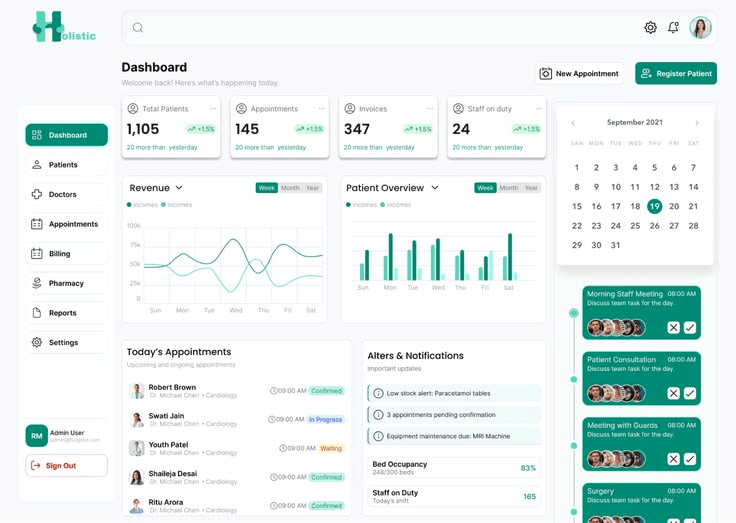Viewport: 736px width, 523px height.
Task: Open the Staff on duty card menu dots
Action: [x=538, y=108]
